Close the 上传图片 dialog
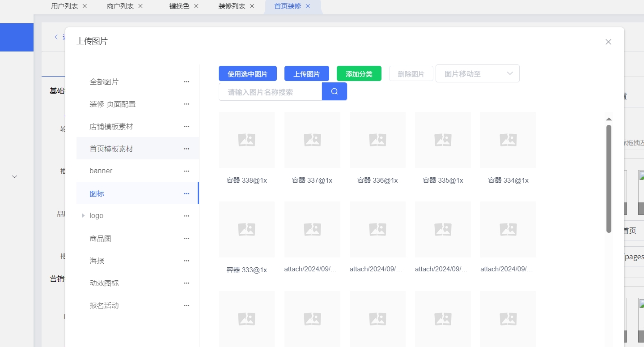Viewport: 644px width, 347px height. [x=608, y=42]
